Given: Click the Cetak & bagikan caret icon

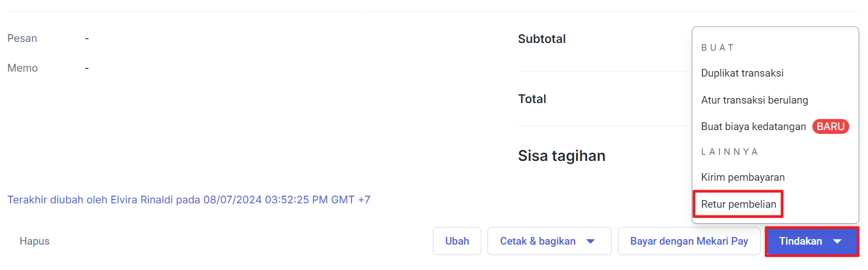Looking at the screenshot, I should tap(590, 241).
